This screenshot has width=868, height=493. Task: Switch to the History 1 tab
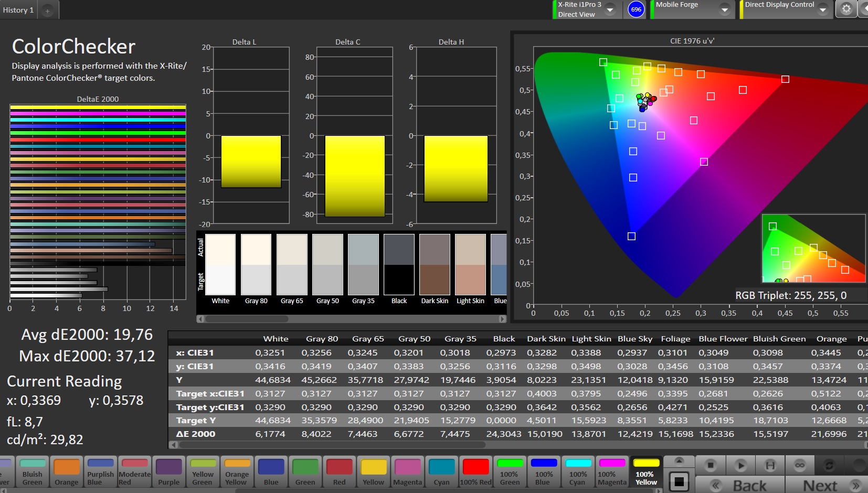click(18, 10)
